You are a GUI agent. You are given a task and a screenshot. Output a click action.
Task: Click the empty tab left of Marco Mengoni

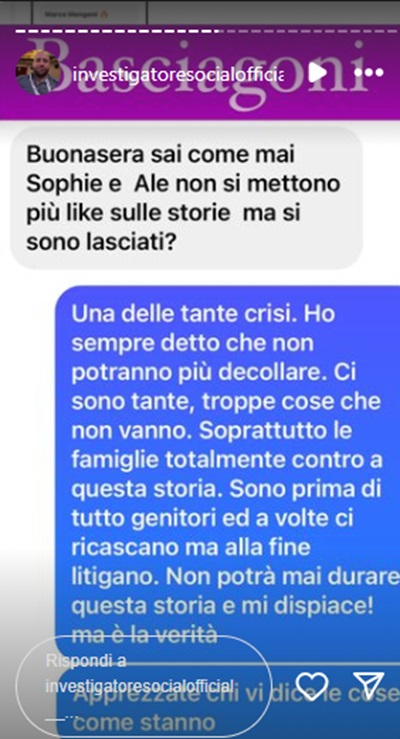click(x=16, y=13)
